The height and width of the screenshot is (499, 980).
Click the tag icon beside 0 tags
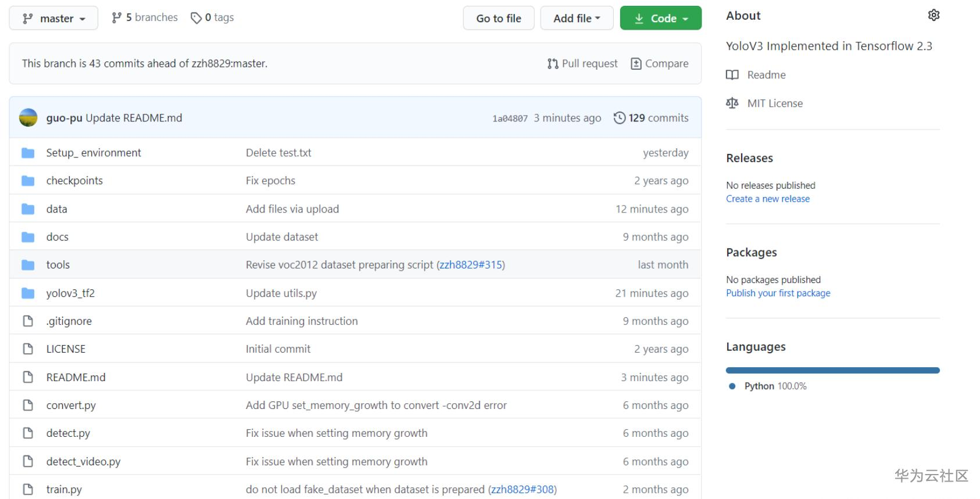point(196,18)
